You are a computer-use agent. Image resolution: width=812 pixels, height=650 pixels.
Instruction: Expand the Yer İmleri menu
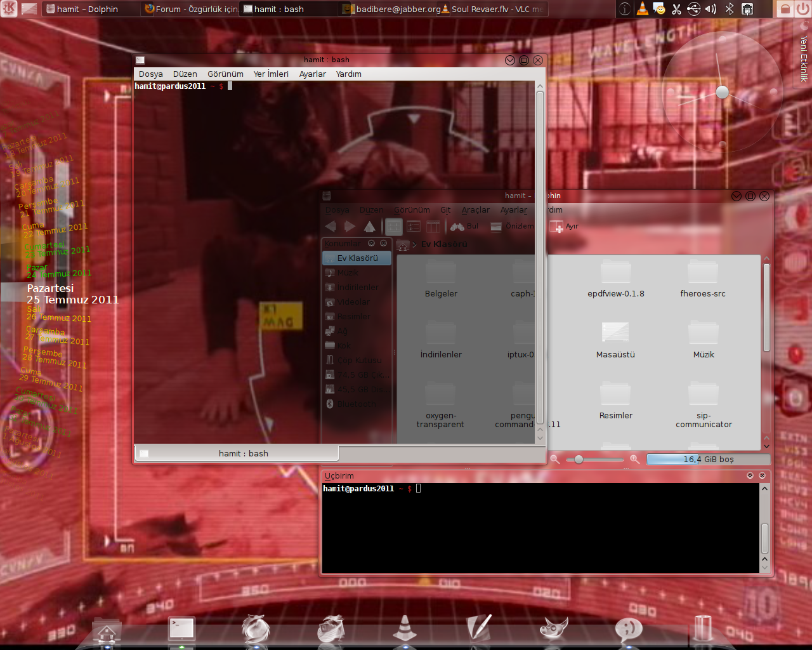point(271,74)
